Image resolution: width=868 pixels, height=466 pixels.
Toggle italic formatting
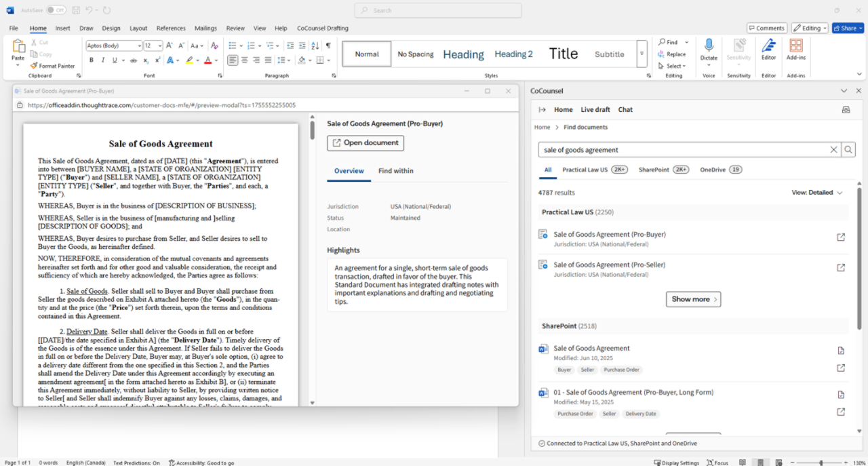102,60
